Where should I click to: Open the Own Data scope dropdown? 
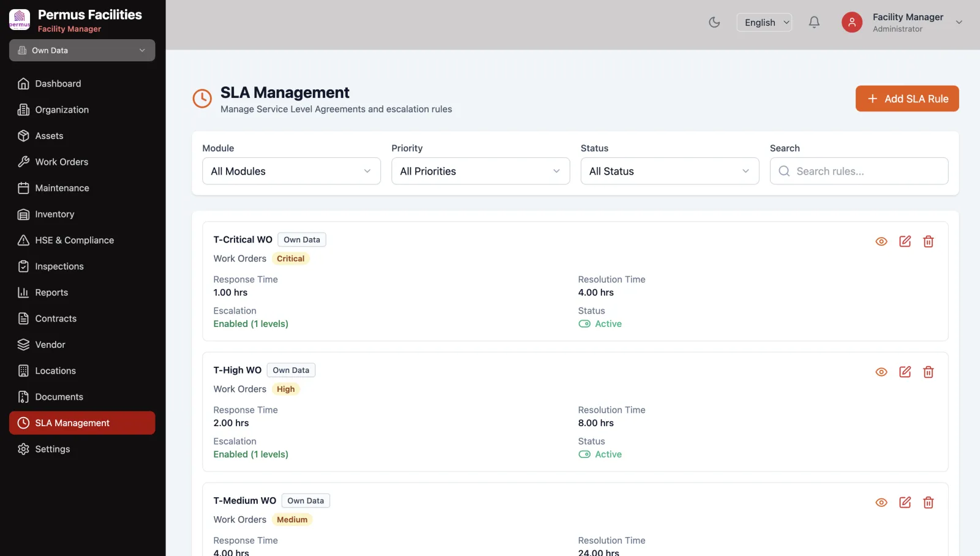coord(82,50)
